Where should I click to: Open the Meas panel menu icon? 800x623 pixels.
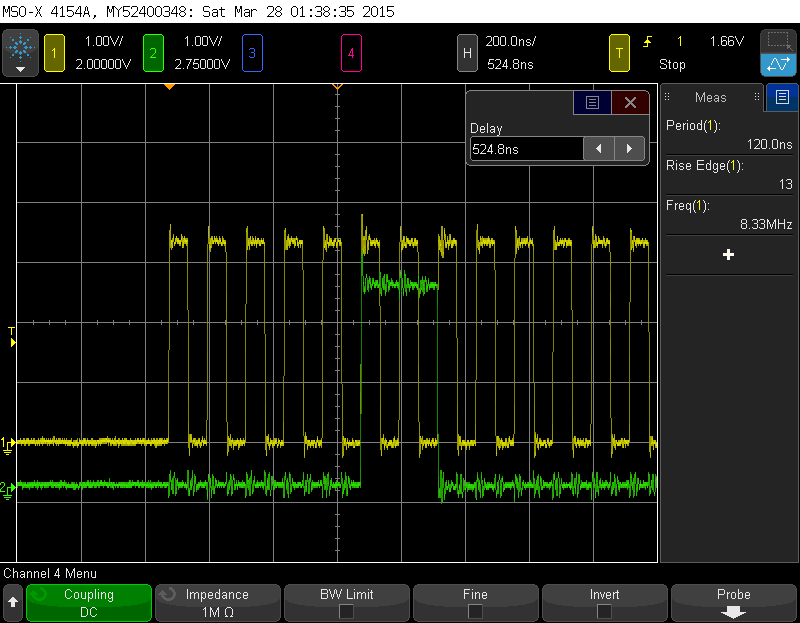click(x=781, y=97)
